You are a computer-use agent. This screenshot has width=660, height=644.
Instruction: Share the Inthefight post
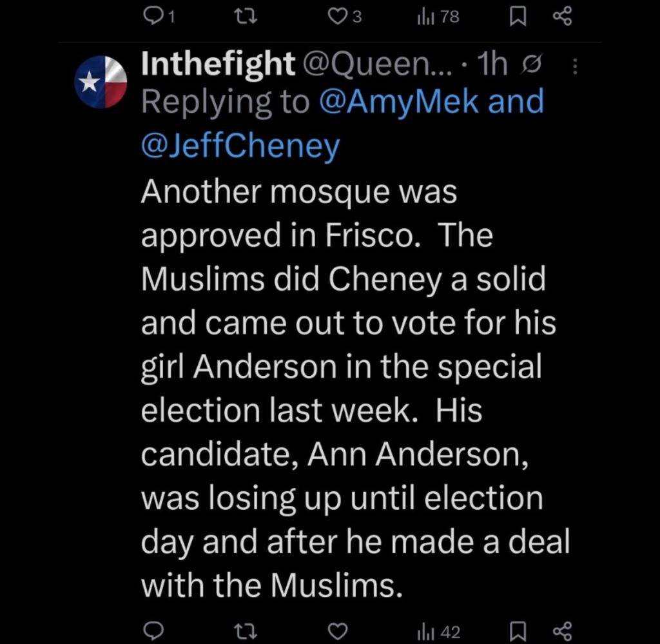click(562, 630)
